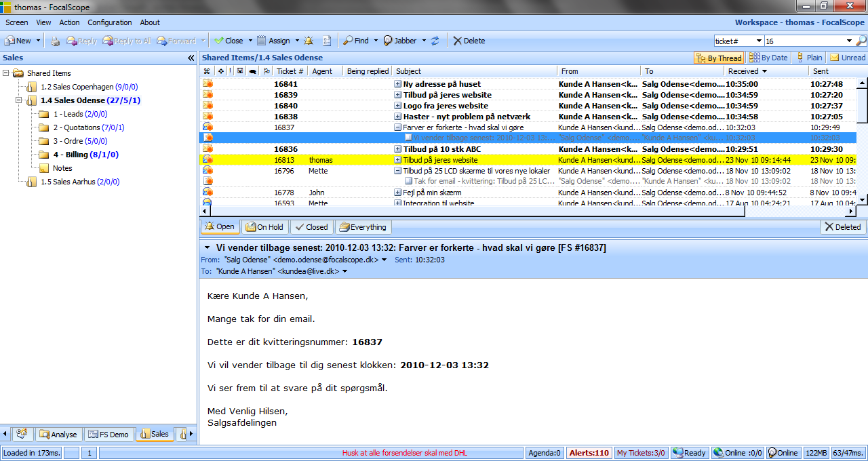Click the alarm bell icon beside Assign
Viewport: 868px width, 461px height.
pos(309,41)
